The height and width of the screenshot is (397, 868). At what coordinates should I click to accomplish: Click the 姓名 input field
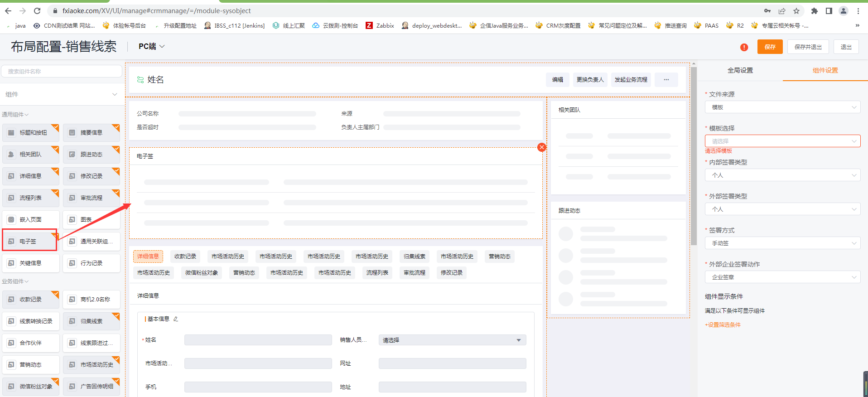pyautogui.click(x=258, y=340)
